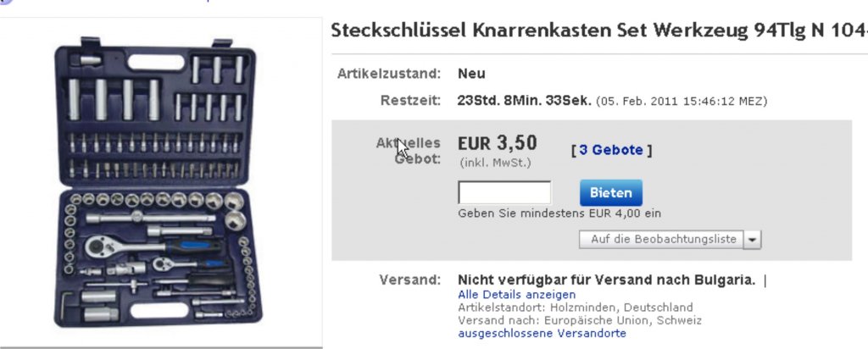Click the (inkl. MwSt.) tax note
Viewport: 868px width, 349px height.
pos(491,163)
